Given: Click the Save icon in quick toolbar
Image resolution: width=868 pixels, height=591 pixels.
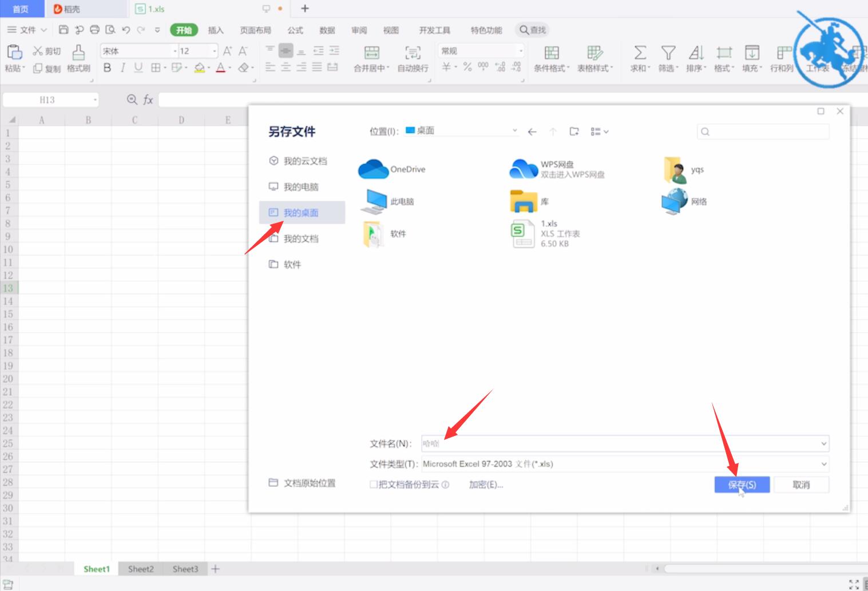Looking at the screenshot, I should click(64, 30).
